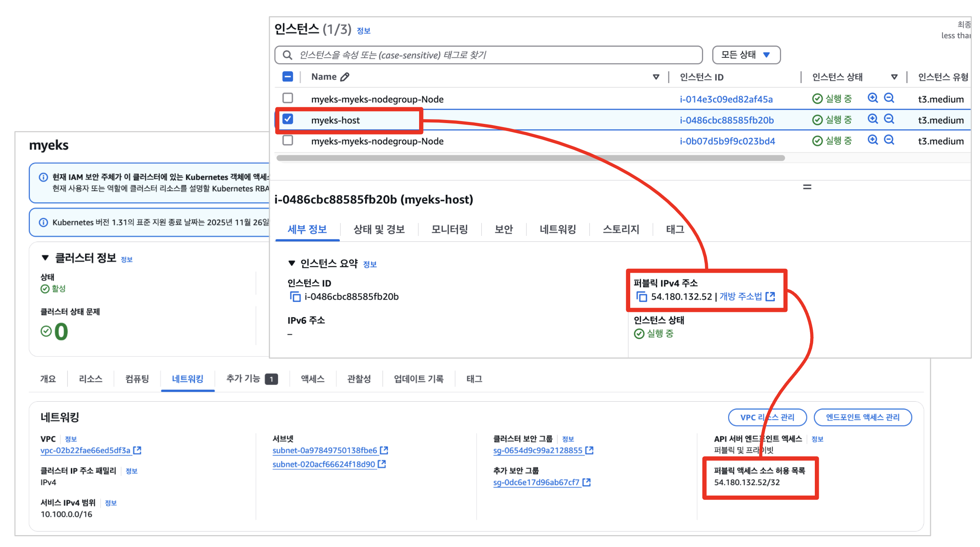The height and width of the screenshot is (547, 980).
Task: Toggle the select-all checkbox in the table header
Action: click(x=288, y=77)
